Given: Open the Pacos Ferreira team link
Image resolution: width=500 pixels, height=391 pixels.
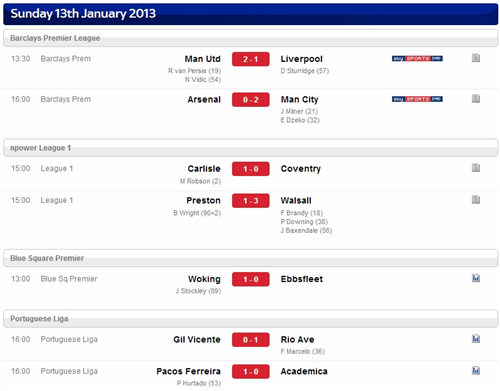Looking at the screenshot, I should tap(188, 371).
